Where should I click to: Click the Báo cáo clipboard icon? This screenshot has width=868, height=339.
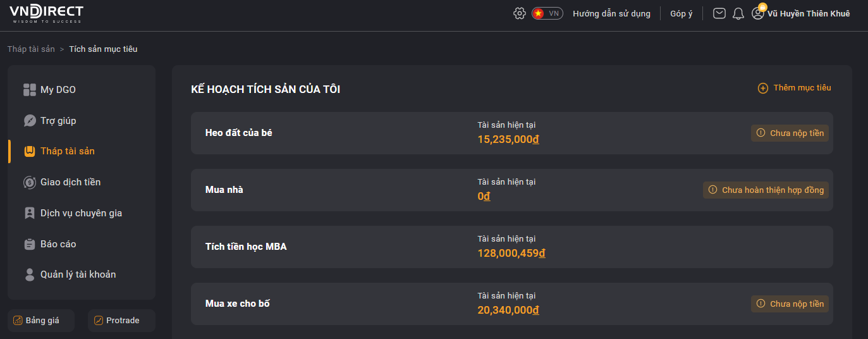(30, 244)
